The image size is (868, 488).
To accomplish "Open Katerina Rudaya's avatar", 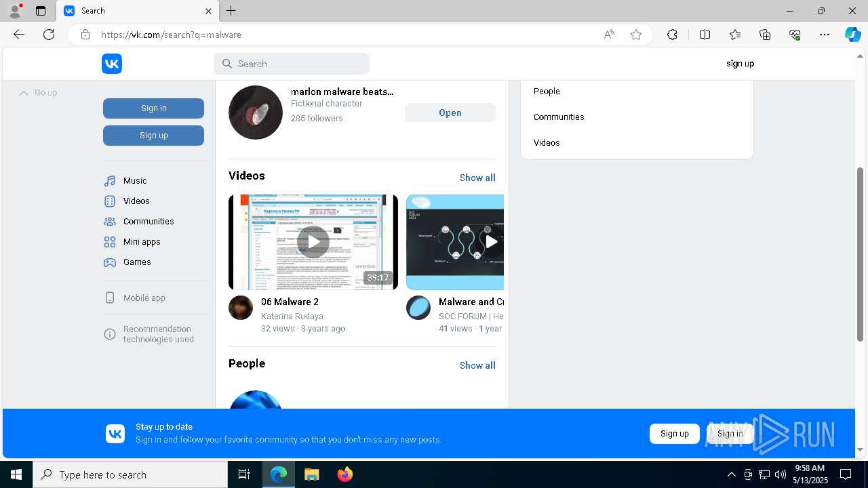I will point(241,308).
